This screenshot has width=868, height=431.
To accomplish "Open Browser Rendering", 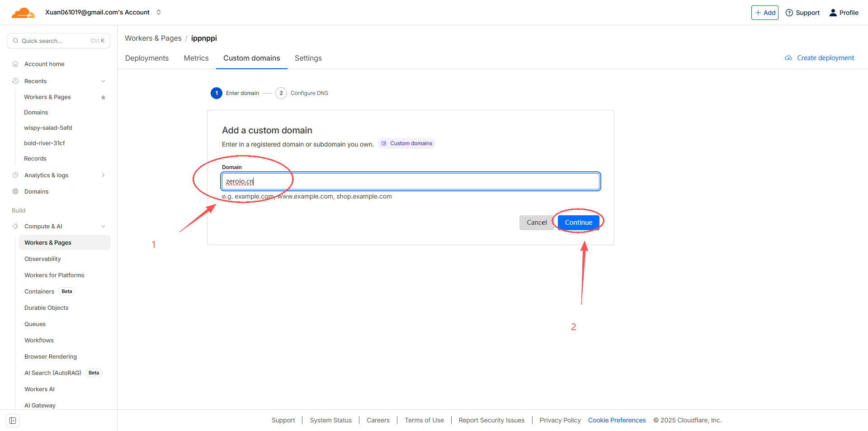I will pos(51,356).
